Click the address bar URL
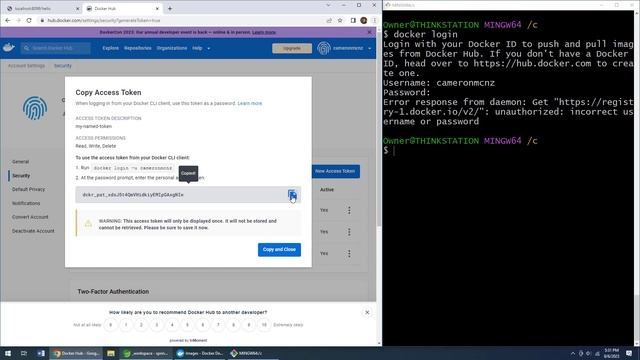 pyautogui.click(x=104, y=20)
